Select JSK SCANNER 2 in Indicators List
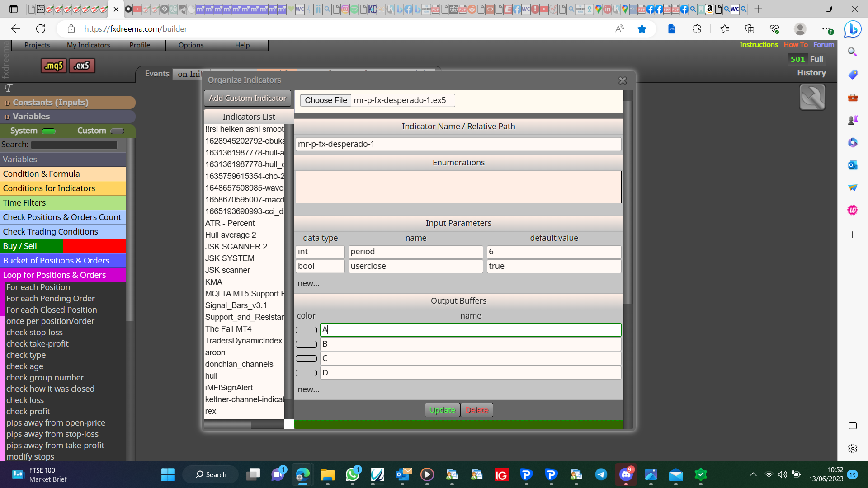This screenshot has width=868, height=488. click(236, 247)
